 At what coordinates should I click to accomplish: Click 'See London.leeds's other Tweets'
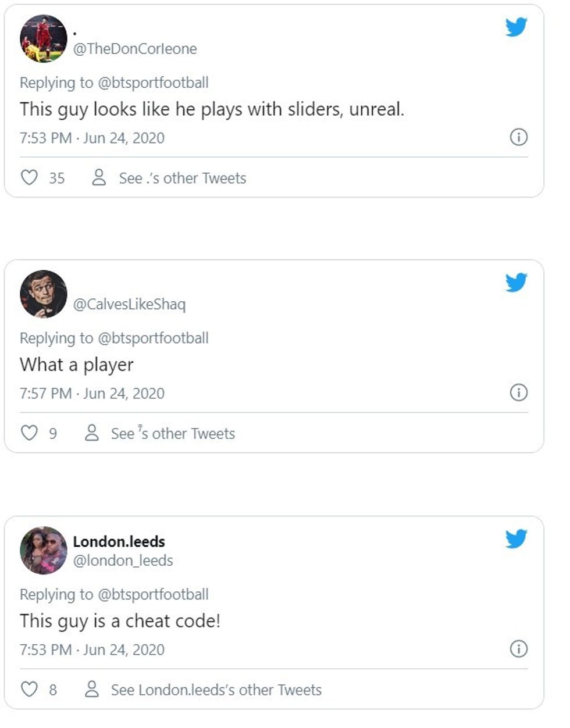(215, 690)
